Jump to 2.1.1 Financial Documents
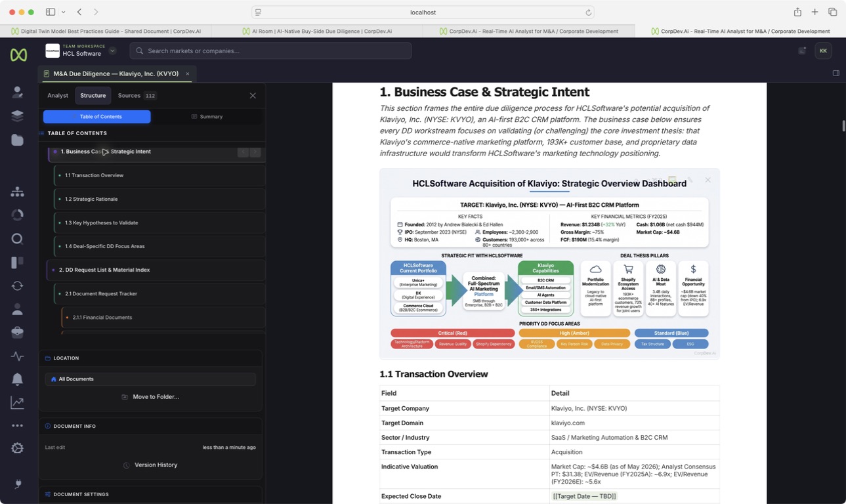This screenshot has height=504, width=846. (163, 317)
